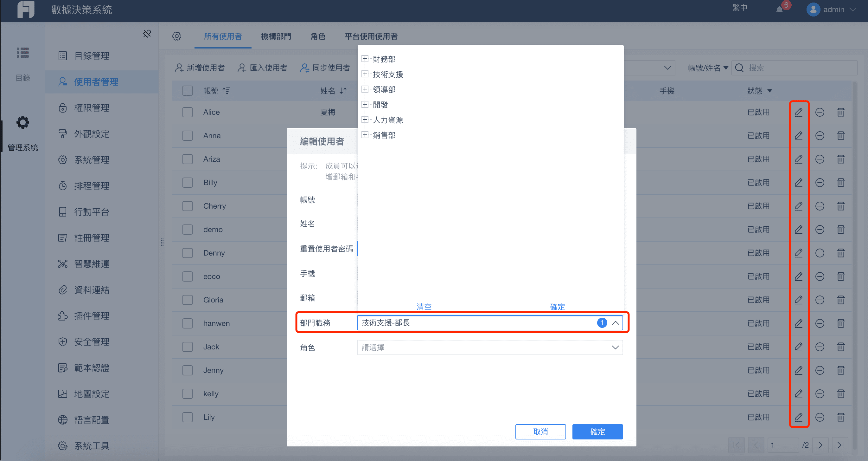Click the page number input box
Screen dimensions: 868x461
(x=783, y=445)
